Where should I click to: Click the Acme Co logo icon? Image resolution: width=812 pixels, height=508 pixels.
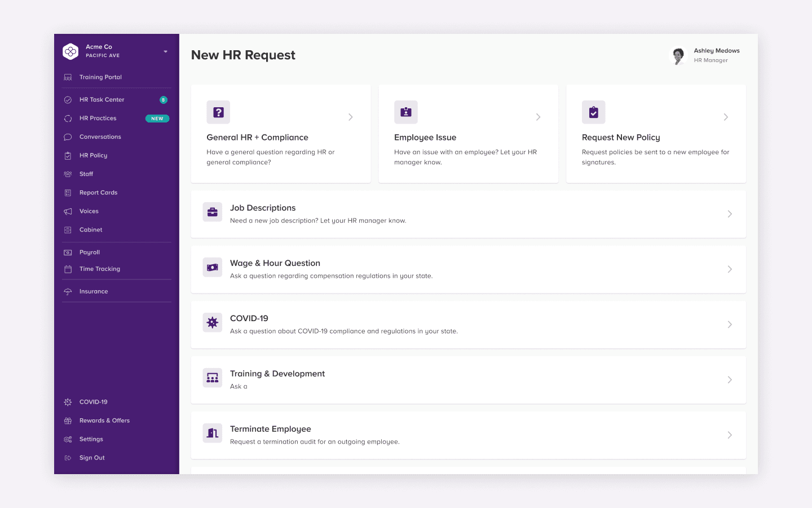click(x=70, y=51)
